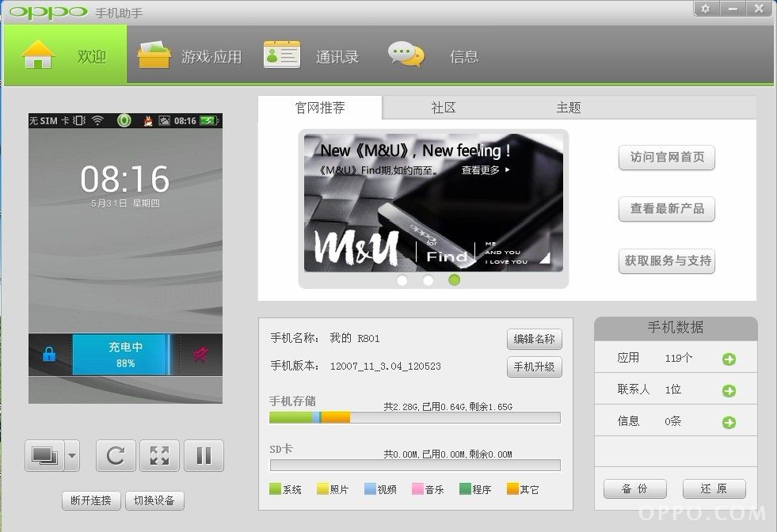
Task: Click 手机升级 phone upgrade button
Action: point(534,367)
